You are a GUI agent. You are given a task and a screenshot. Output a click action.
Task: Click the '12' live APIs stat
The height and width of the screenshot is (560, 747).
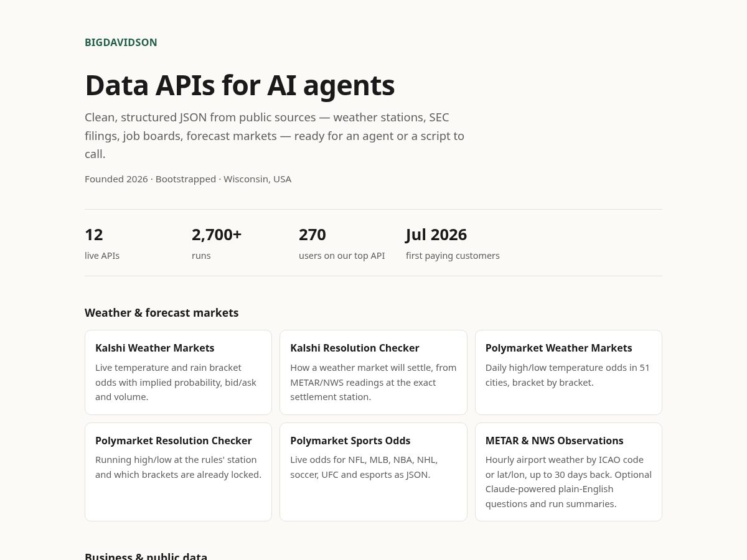pos(94,235)
